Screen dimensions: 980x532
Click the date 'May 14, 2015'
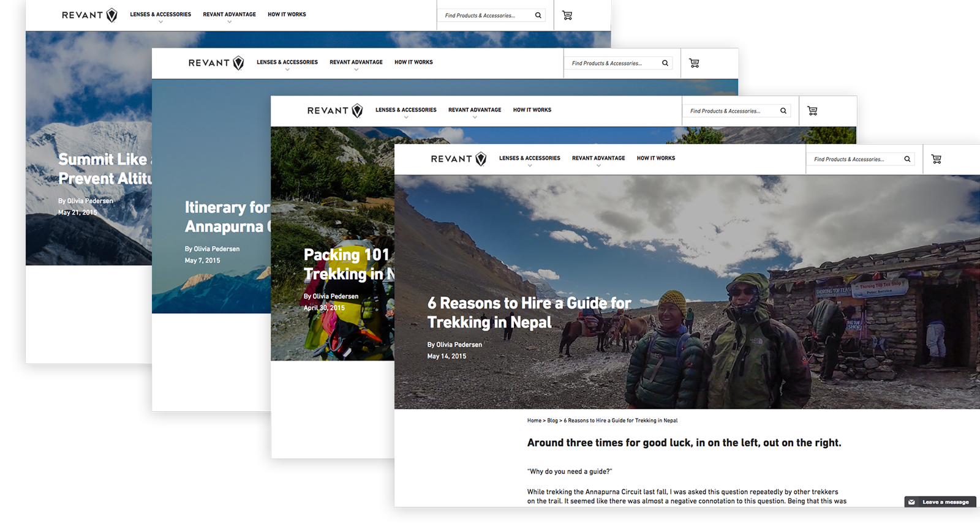(x=447, y=356)
